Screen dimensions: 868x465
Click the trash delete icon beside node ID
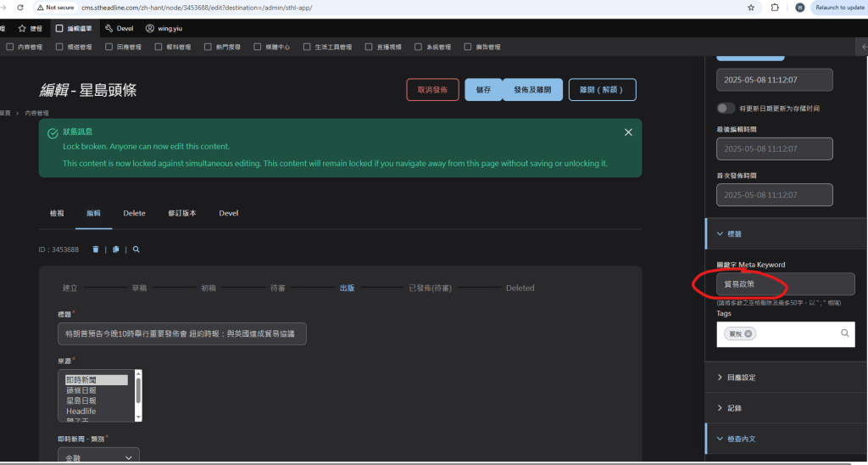coord(95,249)
